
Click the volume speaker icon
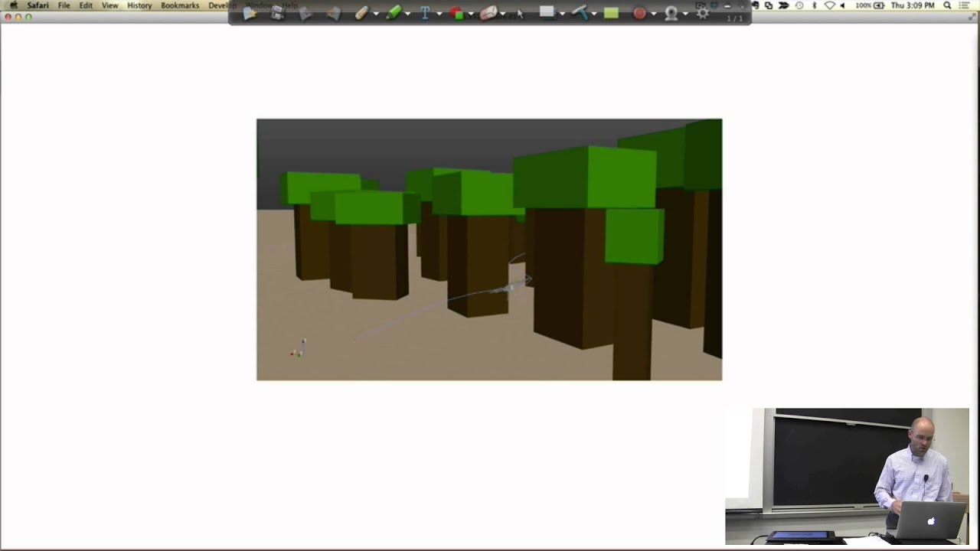[x=843, y=5]
